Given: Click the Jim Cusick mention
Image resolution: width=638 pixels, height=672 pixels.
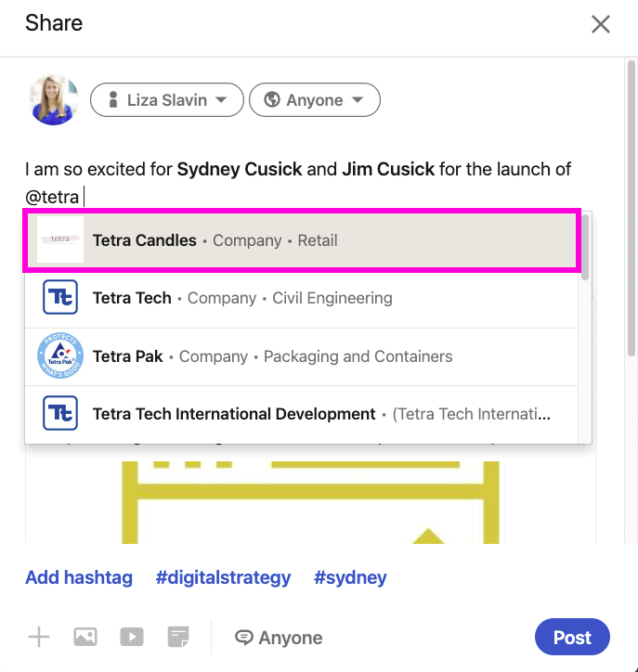Looking at the screenshot, I should coord(388,169).
